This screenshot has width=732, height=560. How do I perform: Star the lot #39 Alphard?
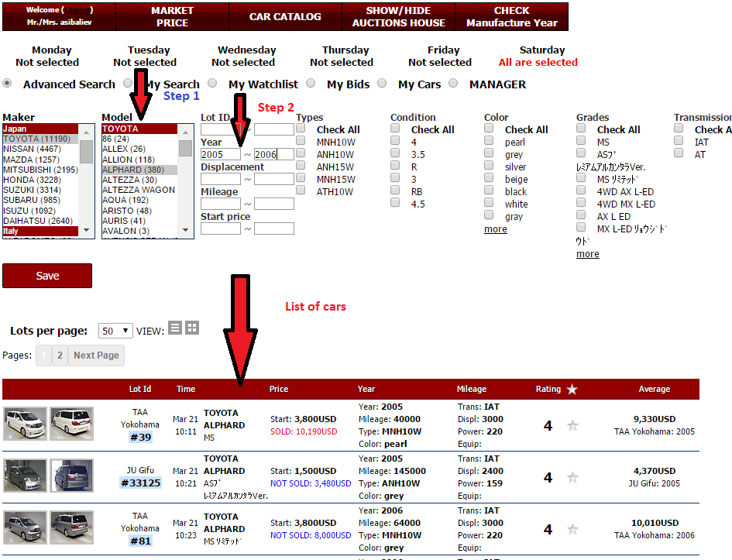(x=572, y=425)
